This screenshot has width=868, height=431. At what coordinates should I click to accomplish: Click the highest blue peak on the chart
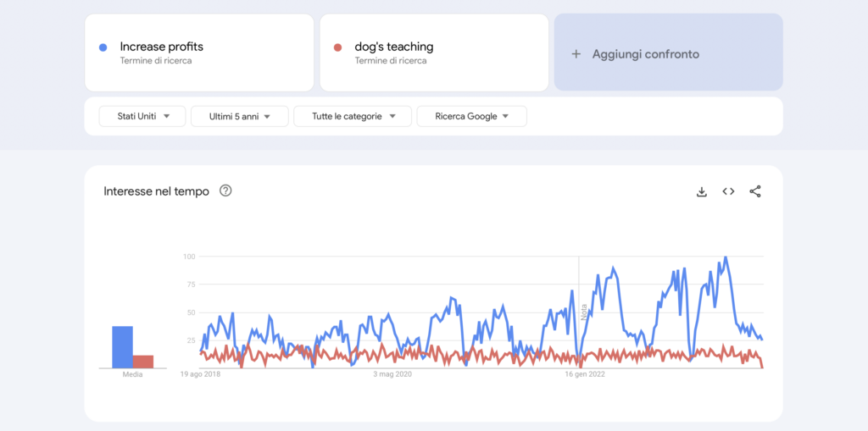(726, 257)
